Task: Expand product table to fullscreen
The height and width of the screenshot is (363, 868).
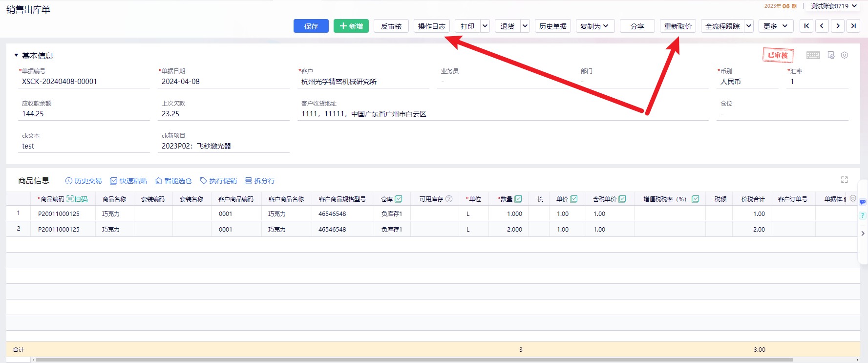Action: [x=844, y=180]
